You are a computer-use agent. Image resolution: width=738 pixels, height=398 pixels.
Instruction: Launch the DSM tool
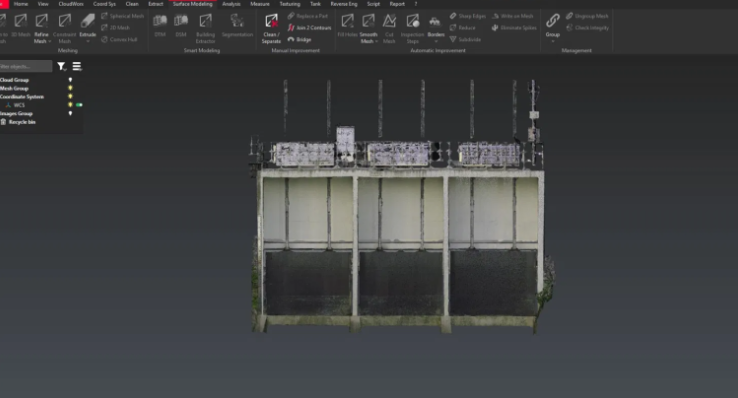tap(181, 26)
